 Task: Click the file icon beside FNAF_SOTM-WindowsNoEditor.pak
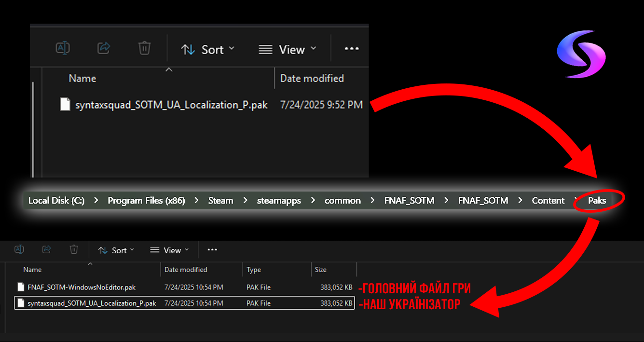21,287
